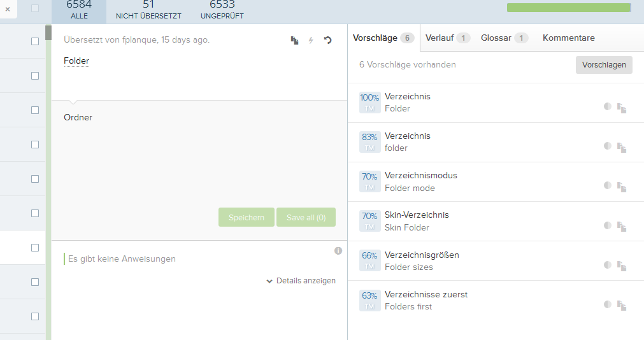Click the Vorschlagen button
This screenshot has width=644, height=340.
pyautogui.click(x=604, y=65)
